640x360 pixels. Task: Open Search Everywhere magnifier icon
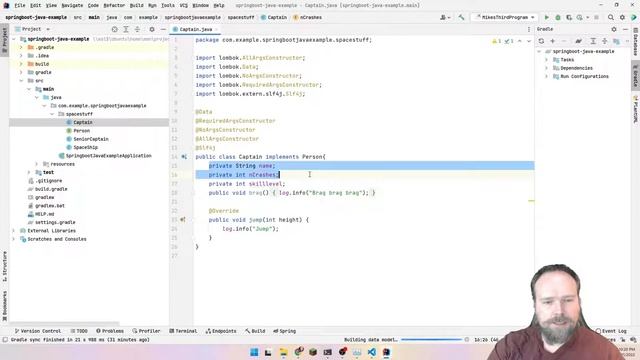pyautogui.click(x=611, y=18)
